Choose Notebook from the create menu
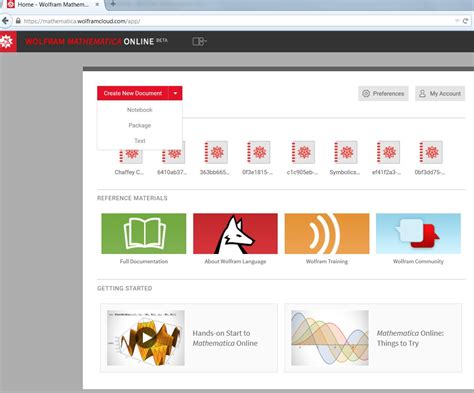This screenshot has height=393, width=474. pos(140,110)
